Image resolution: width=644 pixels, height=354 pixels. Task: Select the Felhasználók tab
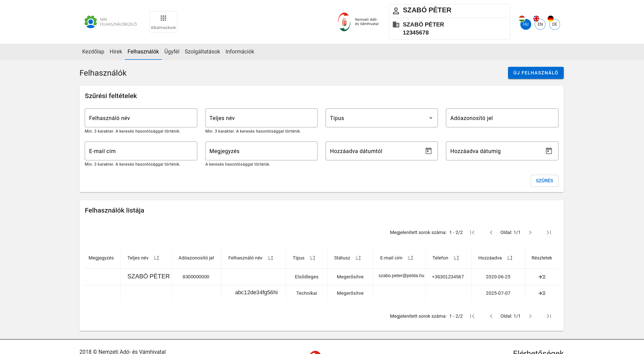coord(143,52)
